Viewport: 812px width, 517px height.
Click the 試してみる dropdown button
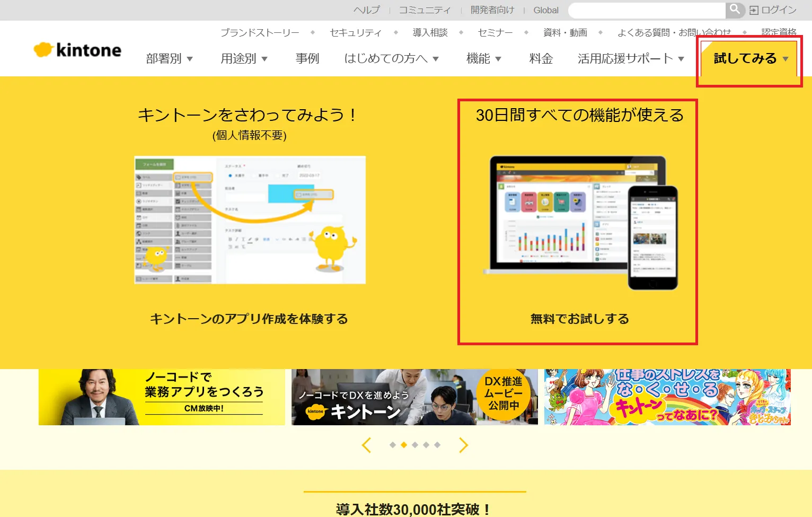pos(749,59)
